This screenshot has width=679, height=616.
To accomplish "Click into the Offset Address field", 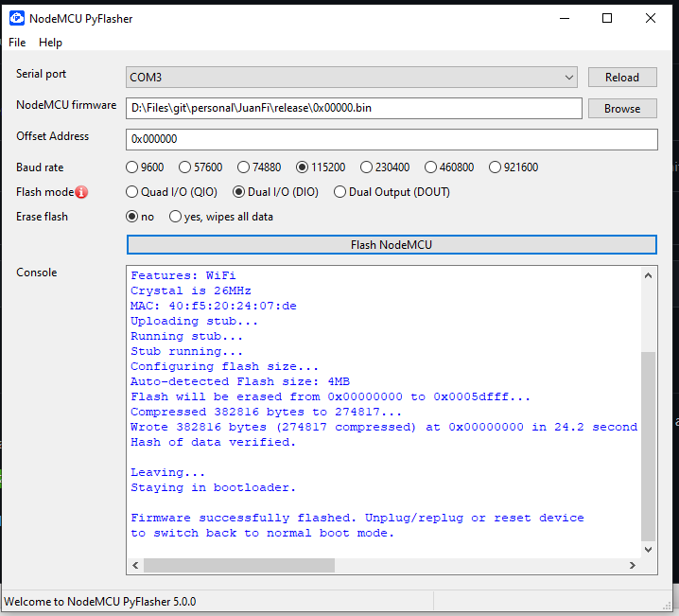I will pos(392,139).
